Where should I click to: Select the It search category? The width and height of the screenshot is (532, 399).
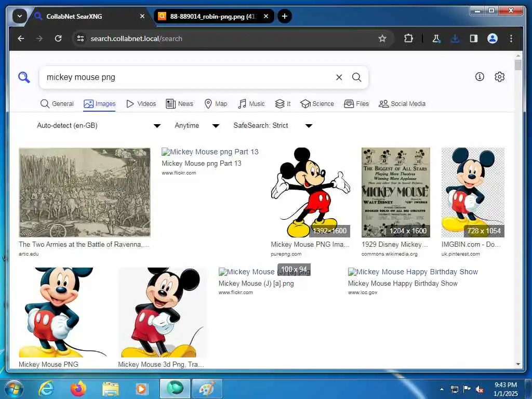click(x=283, y=104)
